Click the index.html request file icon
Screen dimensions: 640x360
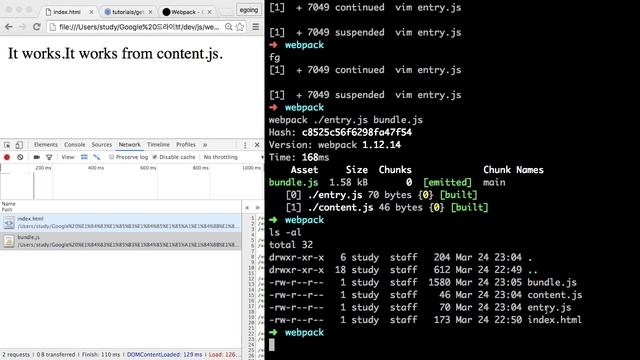click(9, 223)
